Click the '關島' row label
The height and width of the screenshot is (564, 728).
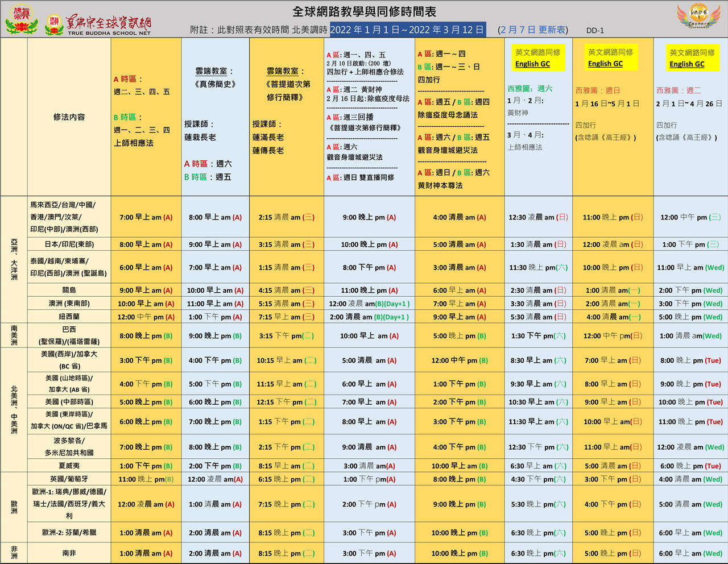point(69,290)
